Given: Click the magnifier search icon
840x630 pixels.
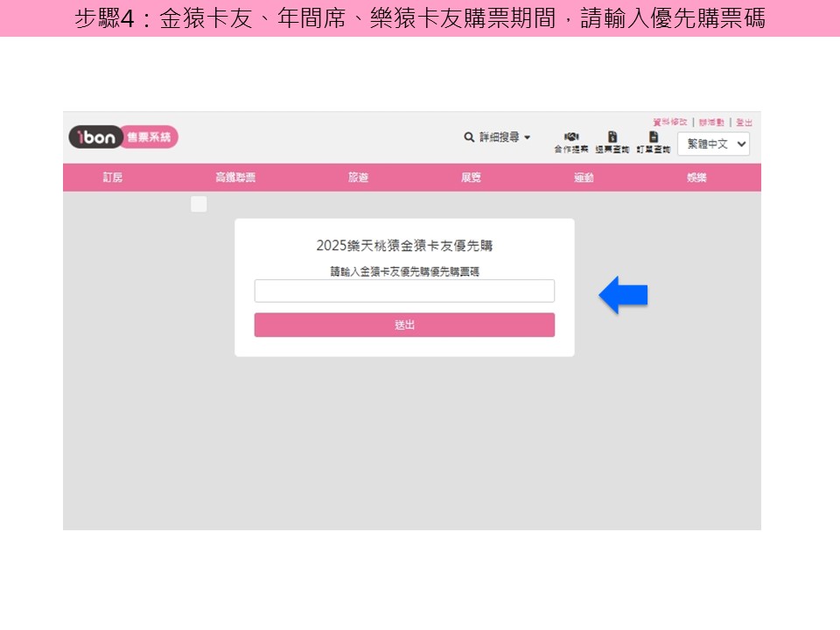Looking at the screenshot, I should pyautogui.click(x=469, y=137).
